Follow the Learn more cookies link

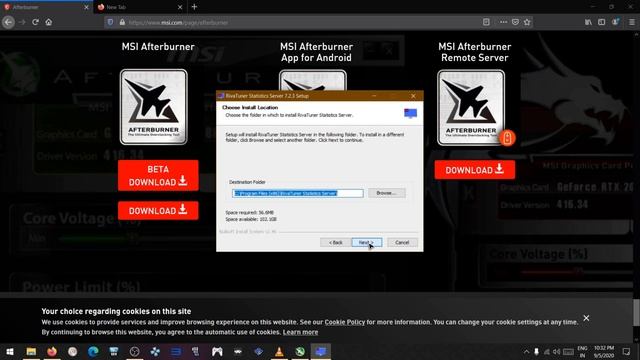tap(300, 332)
